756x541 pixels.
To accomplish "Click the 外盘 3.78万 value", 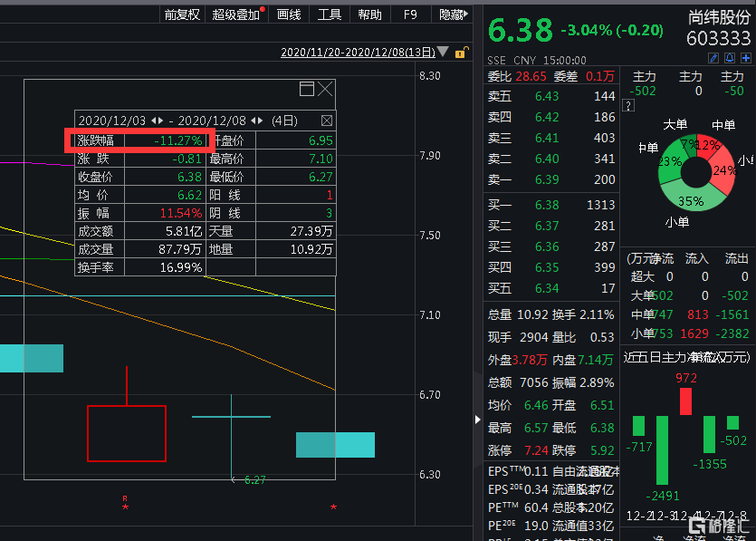I will (x=530, y=360).
